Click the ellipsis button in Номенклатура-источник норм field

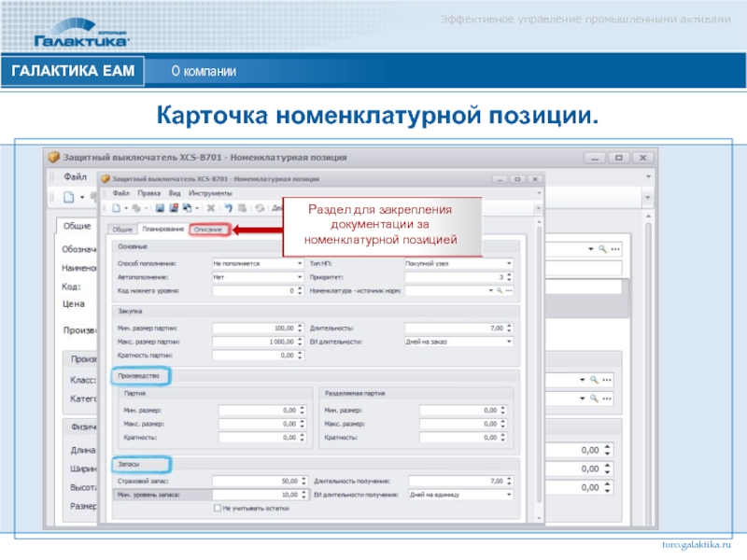click(x=509, y=290)
